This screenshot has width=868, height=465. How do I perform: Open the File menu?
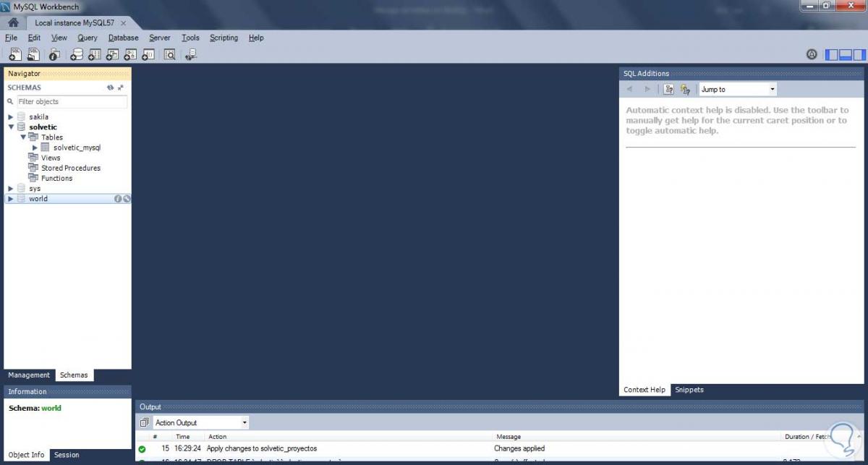(11, 38)
